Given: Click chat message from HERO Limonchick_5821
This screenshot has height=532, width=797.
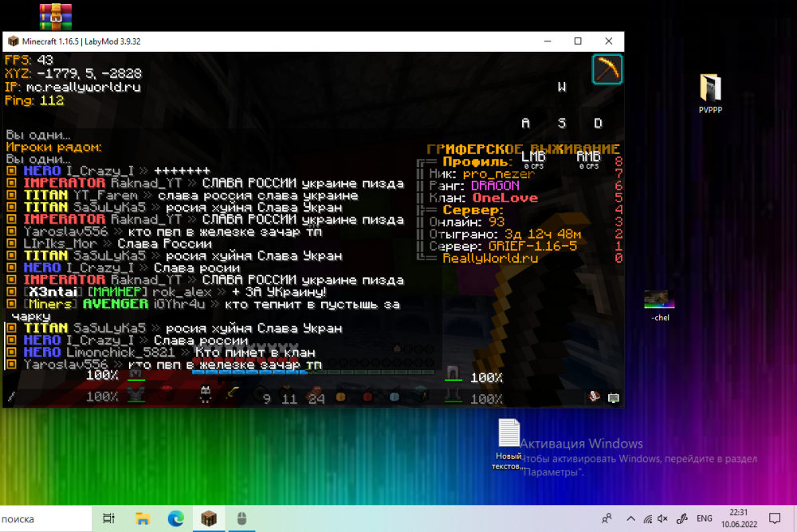Looking at the screenshot, I should pyautogui.click(x=169, y=352).
